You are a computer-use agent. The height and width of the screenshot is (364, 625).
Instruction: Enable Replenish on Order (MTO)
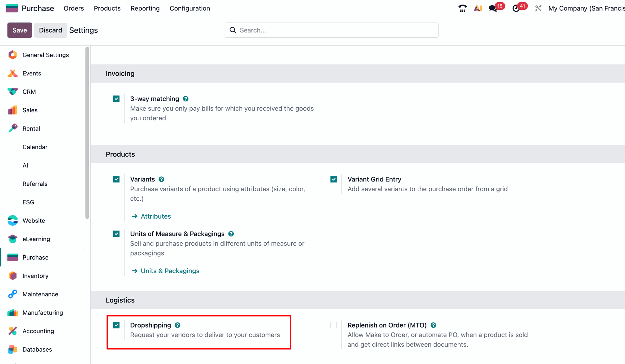click(333, 325)
